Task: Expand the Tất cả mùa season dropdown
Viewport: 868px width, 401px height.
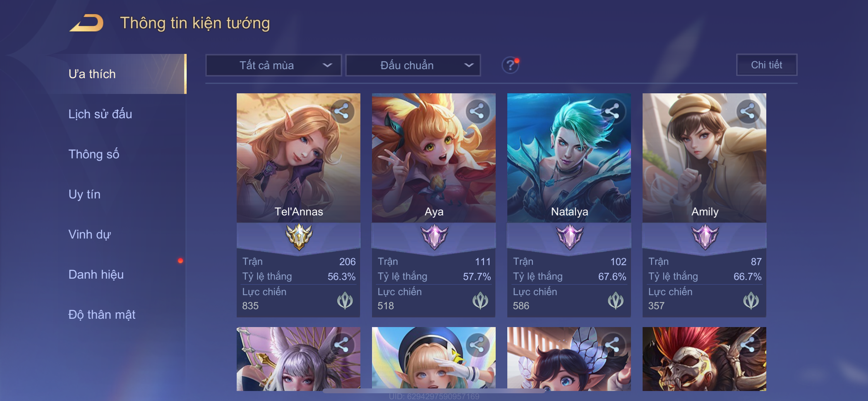Action: coord(274,65)
